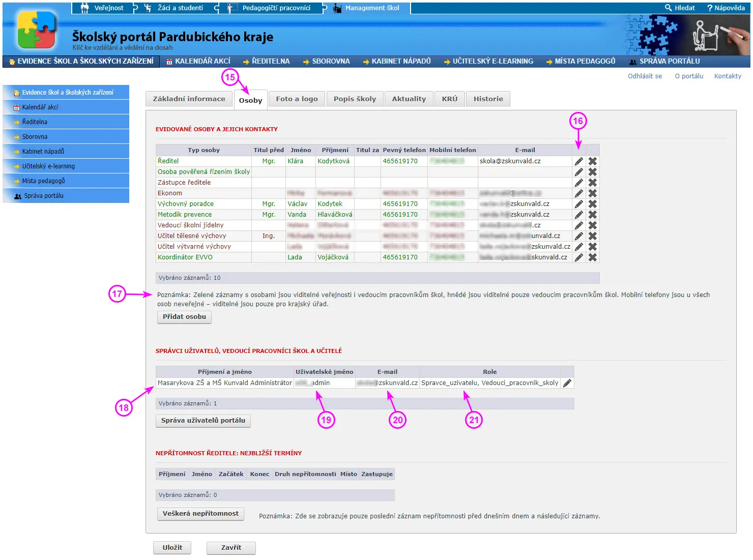Edit the Zástupce ředitele row
Screen dimensions: 753x560
578,183
